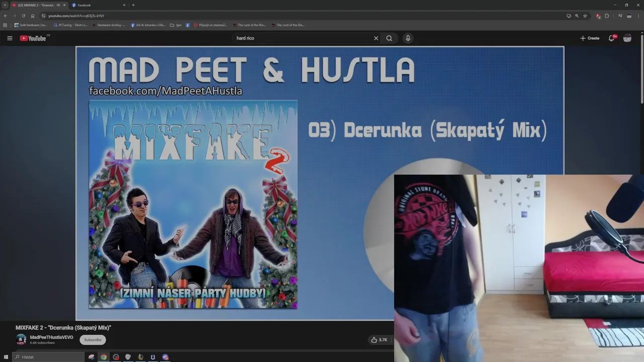Open the Aik & Johanka bookmark
The height and width of the screenshot is (362, 644).
[x=148, y=25]
